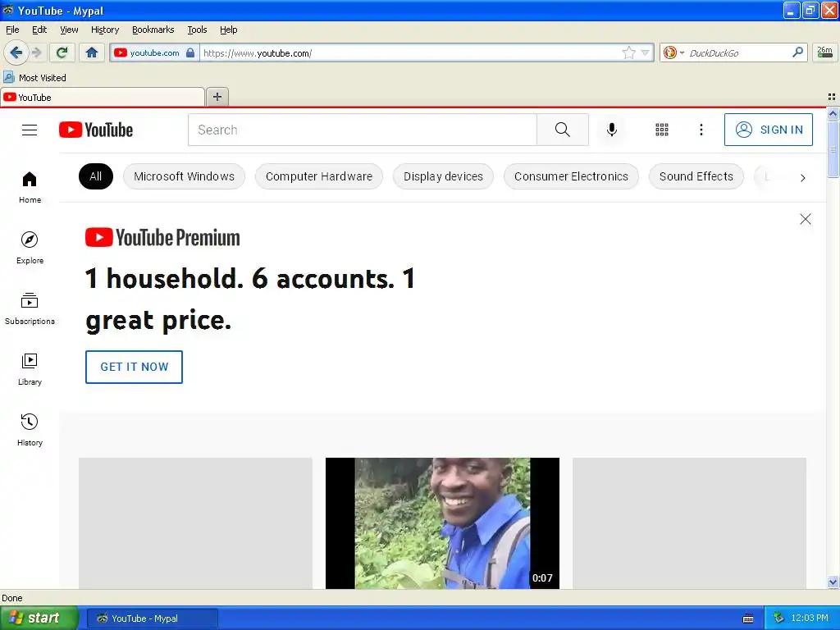Open Subscriptions in the sidebar
Image resolution: width=840 pixels, height=630 pixels.
(x=30, y=309)
